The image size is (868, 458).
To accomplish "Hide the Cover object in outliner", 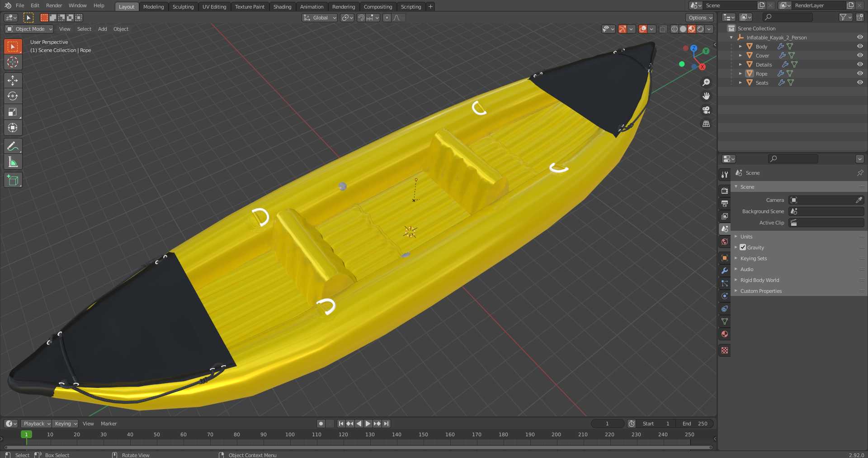I will coord(860,55).
